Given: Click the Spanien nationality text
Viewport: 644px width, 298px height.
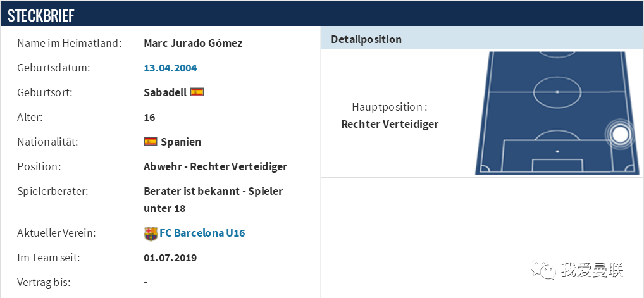Looking at the screenshot, I should click(181, 142).
